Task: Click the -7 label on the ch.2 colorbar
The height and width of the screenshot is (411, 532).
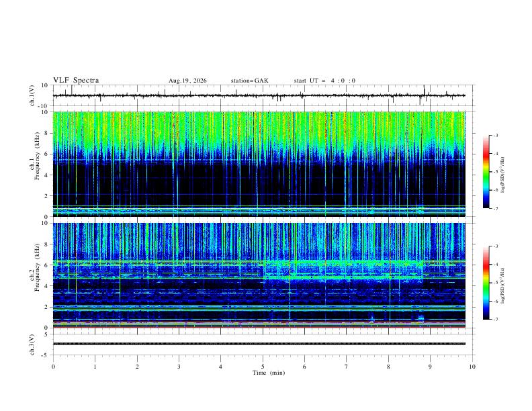Action: coord(495,320)
